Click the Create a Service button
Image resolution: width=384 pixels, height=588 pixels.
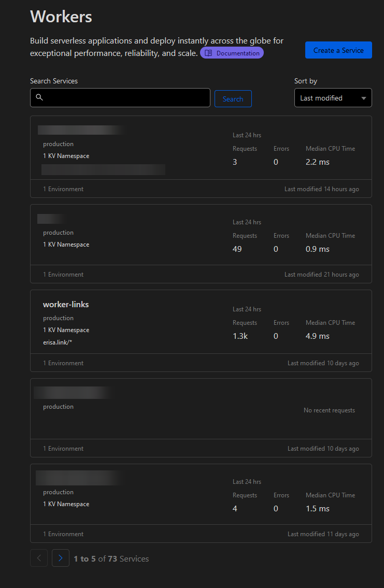338,50
